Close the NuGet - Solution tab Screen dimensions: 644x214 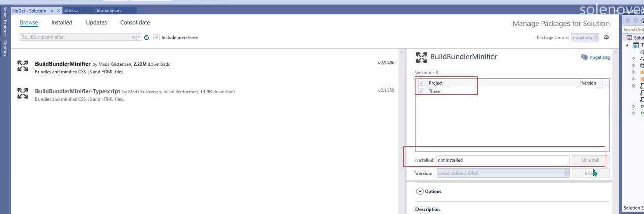click(x=59, y=11)
